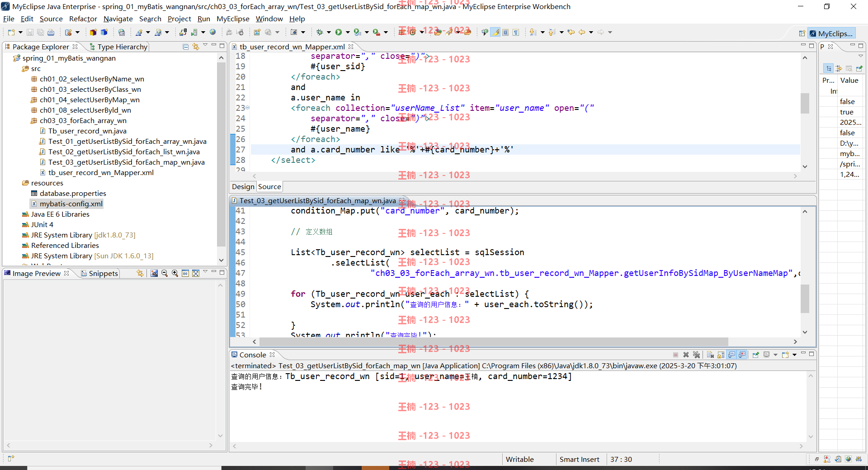Image resolution: width=868 pixels, height=470 pixels.
Task: Click the globe icon in bottom tray
Action: tap(848, 459)
